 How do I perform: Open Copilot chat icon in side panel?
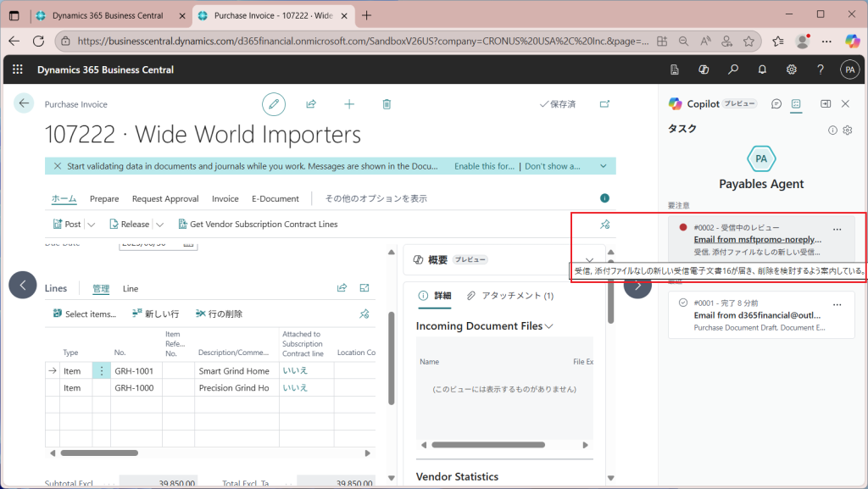(x=776, y=103)
